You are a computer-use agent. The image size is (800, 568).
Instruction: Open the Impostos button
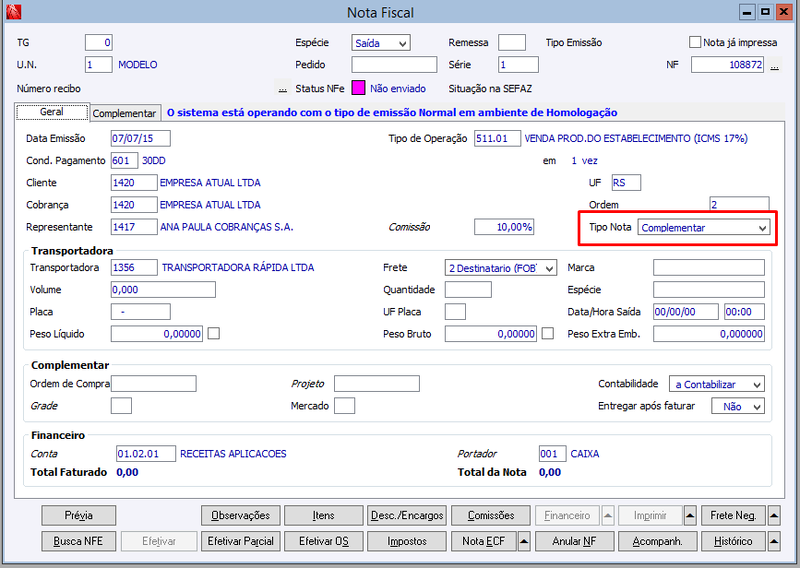coord(407,541)
